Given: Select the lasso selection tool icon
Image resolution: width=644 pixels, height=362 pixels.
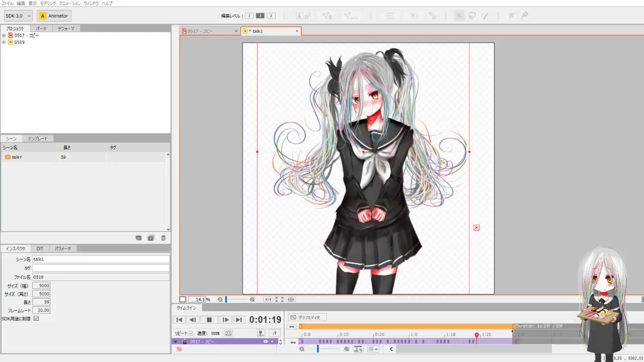Looking at the screenshot, I should point(472,16).
